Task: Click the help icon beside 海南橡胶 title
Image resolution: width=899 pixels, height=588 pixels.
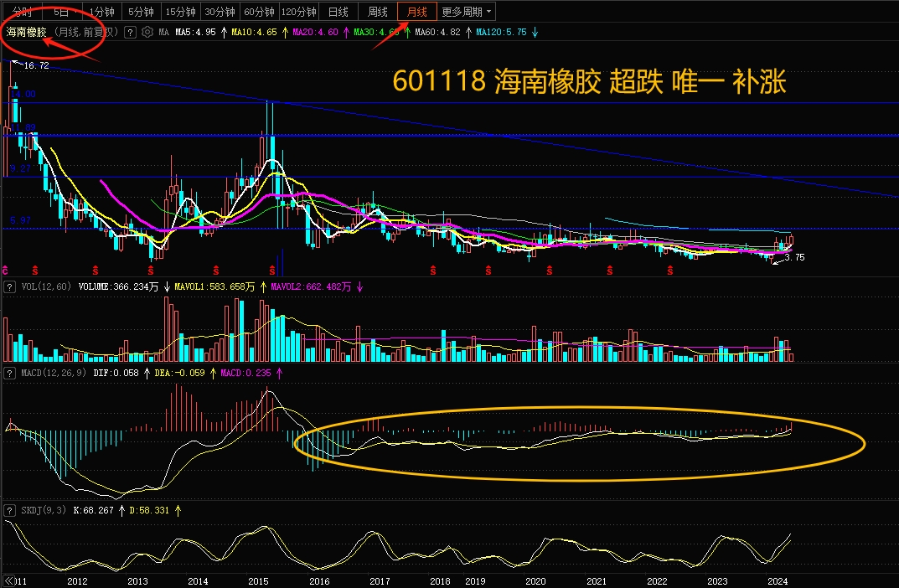Action: pos(130,33)
